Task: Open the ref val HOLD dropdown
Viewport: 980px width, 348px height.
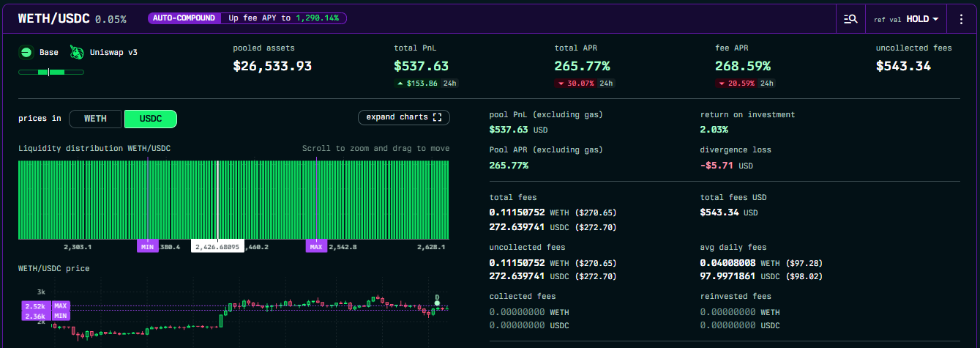Action: coord(907,19)
